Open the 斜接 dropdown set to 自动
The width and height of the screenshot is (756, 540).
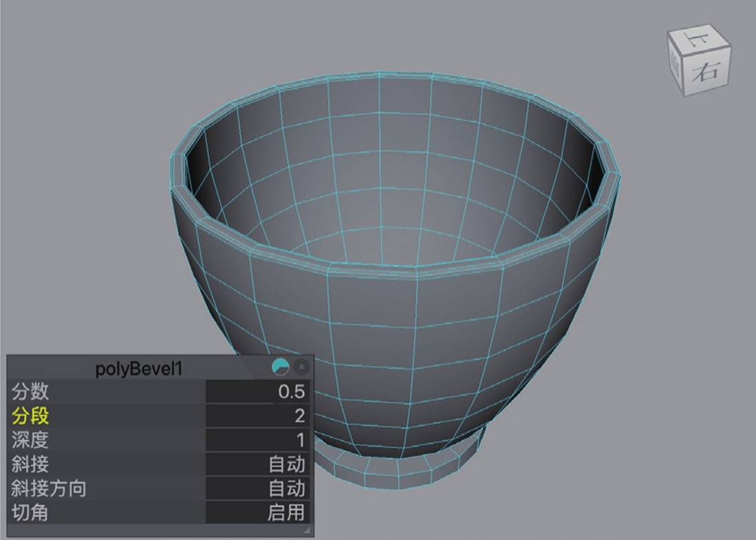[259, 464]
